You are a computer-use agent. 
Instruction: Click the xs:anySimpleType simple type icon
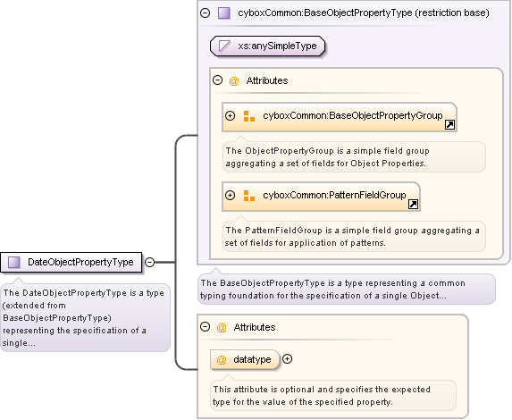[x=225, y=46]
